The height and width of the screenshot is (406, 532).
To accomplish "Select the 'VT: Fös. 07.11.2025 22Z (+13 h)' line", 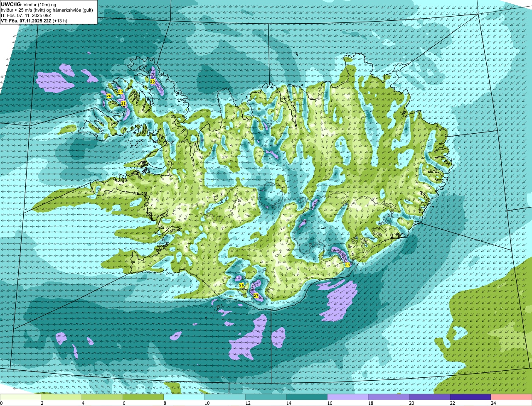I will tap(34, 21).
